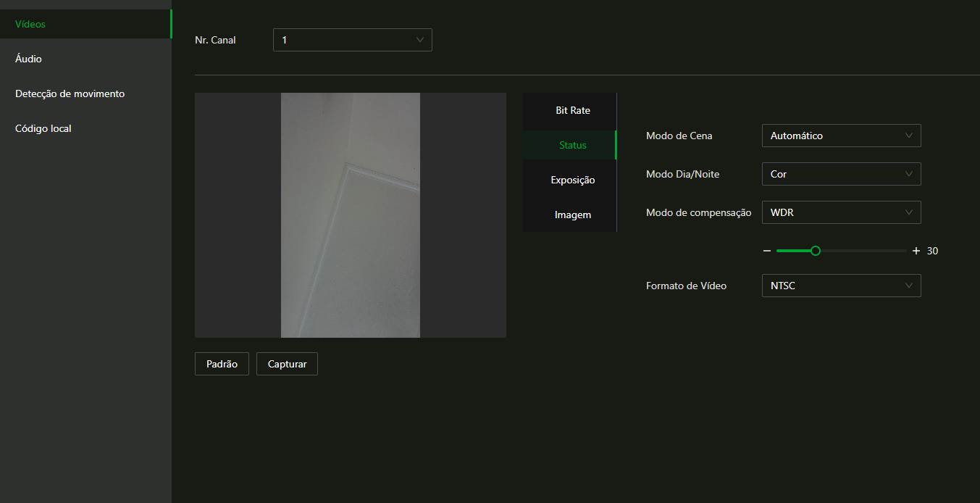Decrease compensation level with minus icon
This screenshot has width=980, height=503.
click(x=767, y=251)
